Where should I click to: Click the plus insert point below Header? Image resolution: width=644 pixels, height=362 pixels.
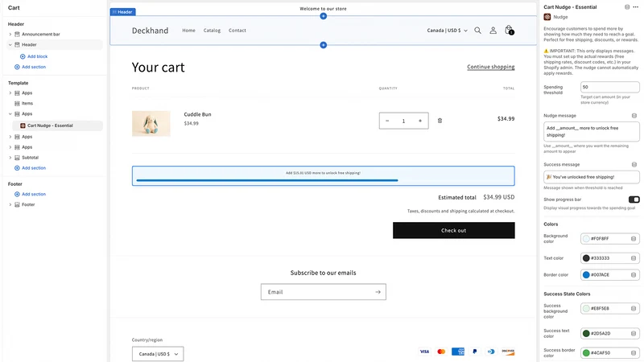click(x=324, y=45)
